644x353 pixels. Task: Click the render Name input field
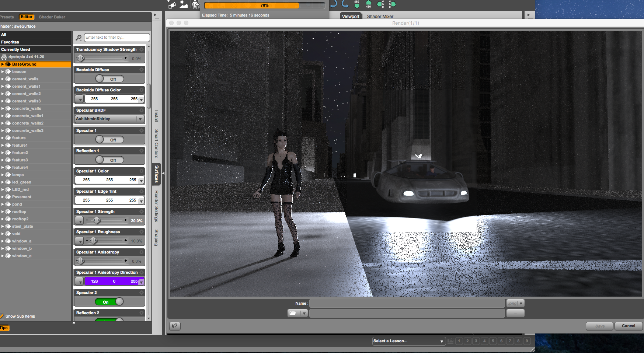point(407,303)
